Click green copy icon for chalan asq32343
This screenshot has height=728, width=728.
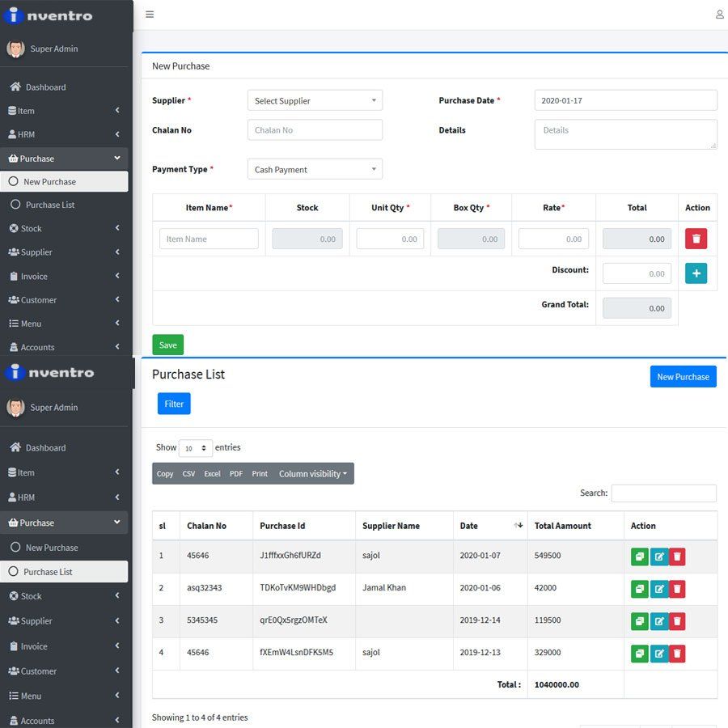(x=640, y=589)
